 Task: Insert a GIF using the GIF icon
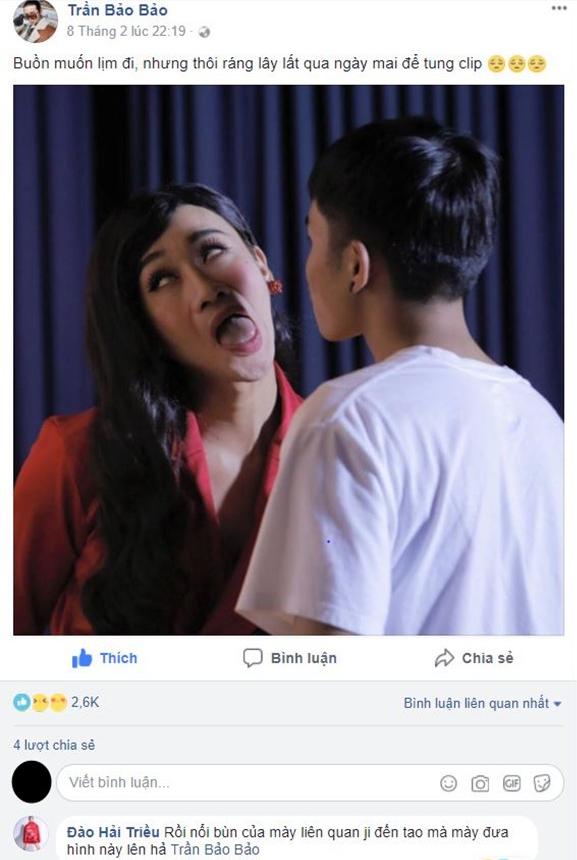point(511,783)
